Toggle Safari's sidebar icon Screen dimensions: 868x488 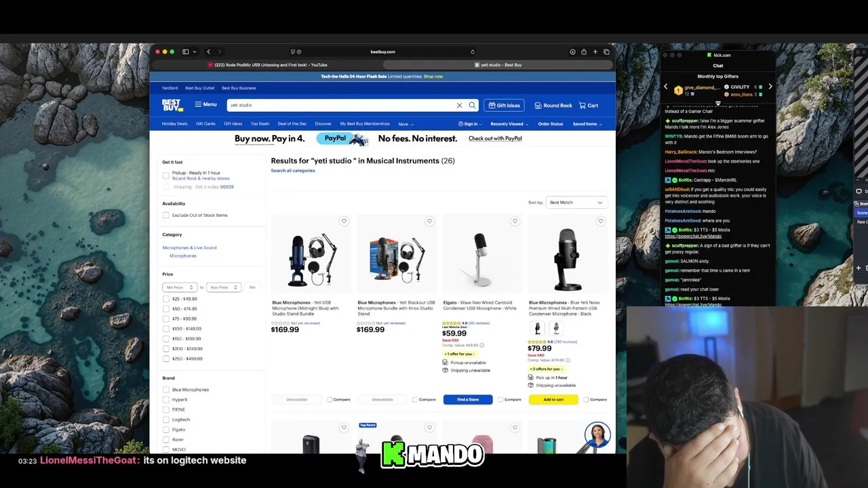[185, 52]
